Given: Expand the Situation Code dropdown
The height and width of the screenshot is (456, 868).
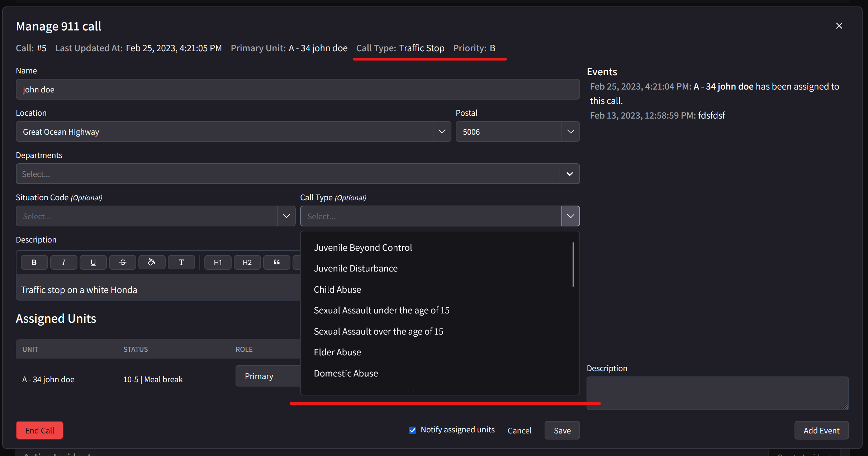Looking at the screenshot, I should (x=286, y=216).
